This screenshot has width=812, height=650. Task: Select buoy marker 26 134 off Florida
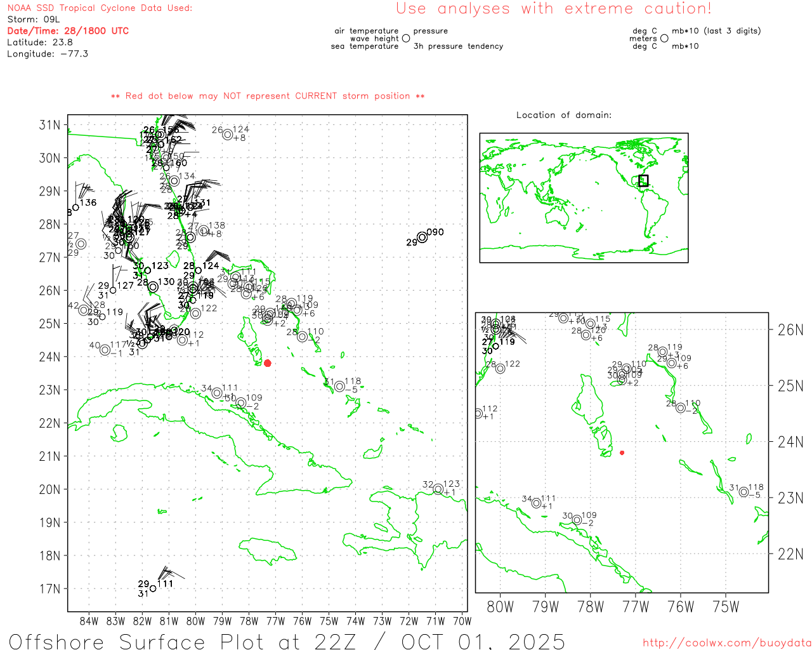coord(174,181)
